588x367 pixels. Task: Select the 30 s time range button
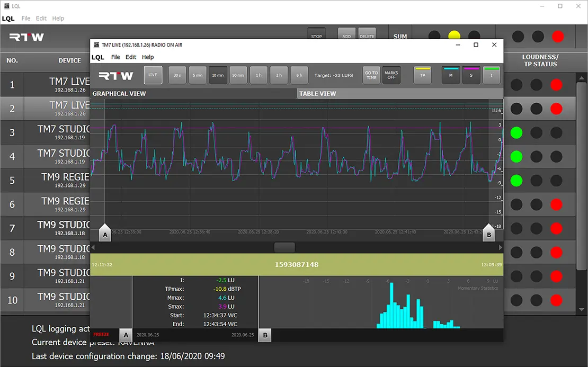(177, 75)
